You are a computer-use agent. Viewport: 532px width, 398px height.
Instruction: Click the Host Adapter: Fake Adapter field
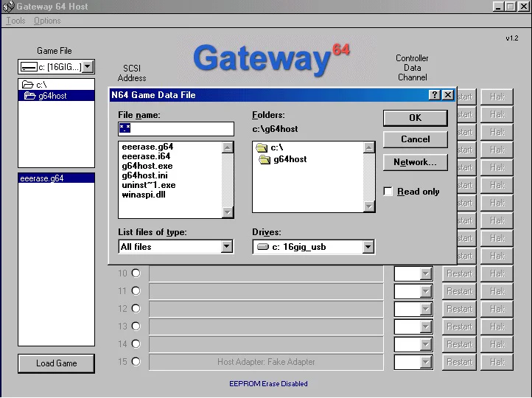pyautogui.click(x=266, y=362)
